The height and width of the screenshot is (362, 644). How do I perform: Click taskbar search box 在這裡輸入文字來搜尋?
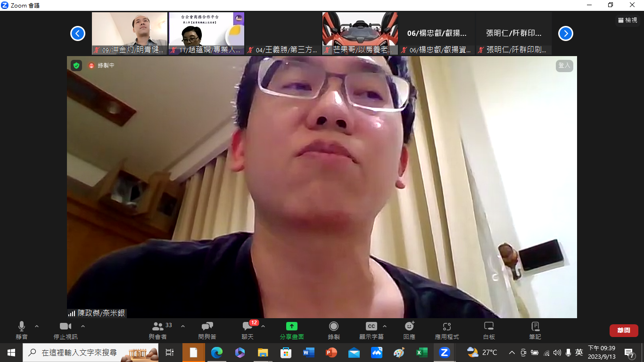click(91, 352)
